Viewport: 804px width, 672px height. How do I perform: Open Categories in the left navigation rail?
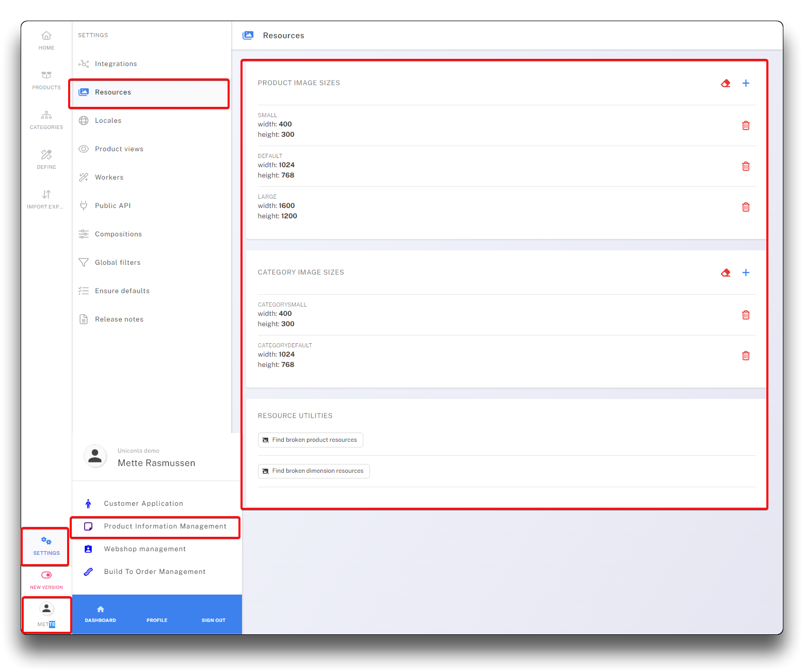coord(46,120)
